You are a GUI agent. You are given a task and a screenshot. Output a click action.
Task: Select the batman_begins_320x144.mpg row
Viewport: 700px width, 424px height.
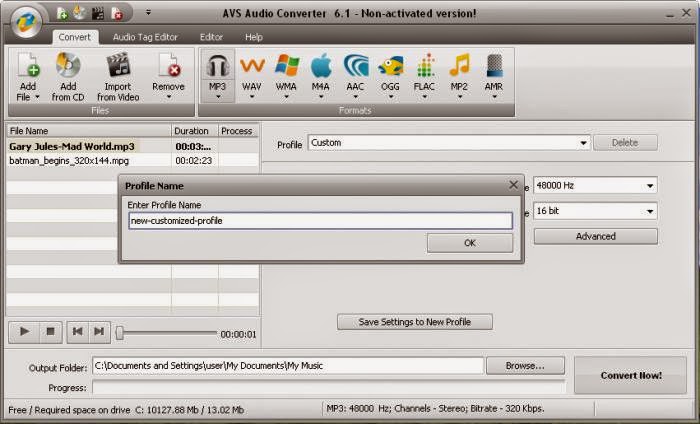tap(133, 161)
